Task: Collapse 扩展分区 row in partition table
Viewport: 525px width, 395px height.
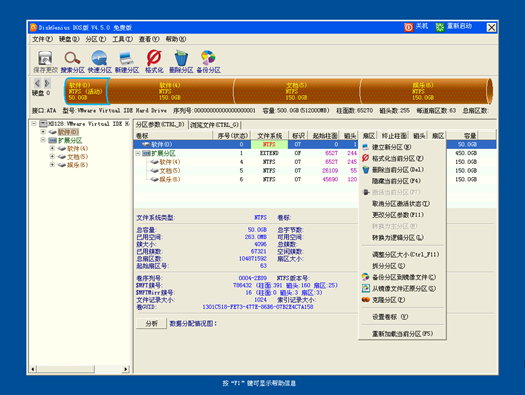Action: click(x=138, y=153)
